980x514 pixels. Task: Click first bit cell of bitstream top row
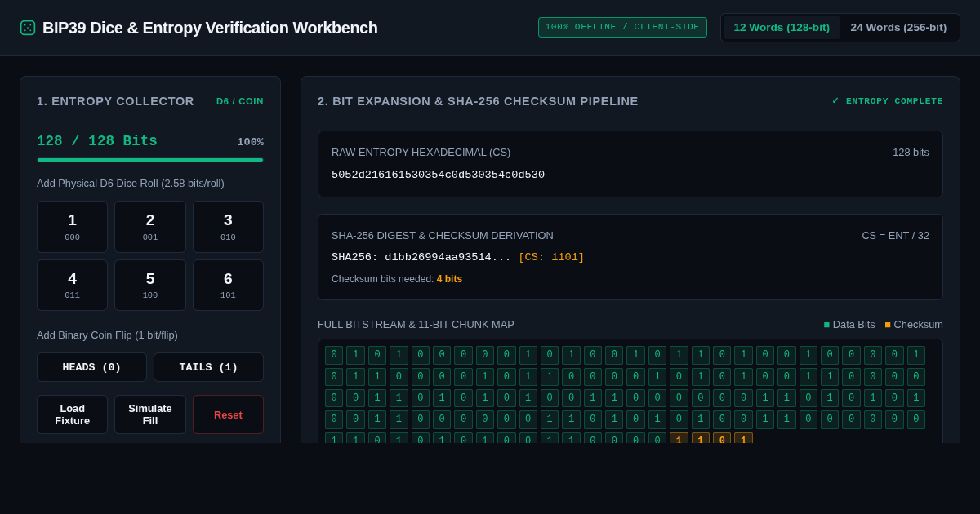point(334,355)
